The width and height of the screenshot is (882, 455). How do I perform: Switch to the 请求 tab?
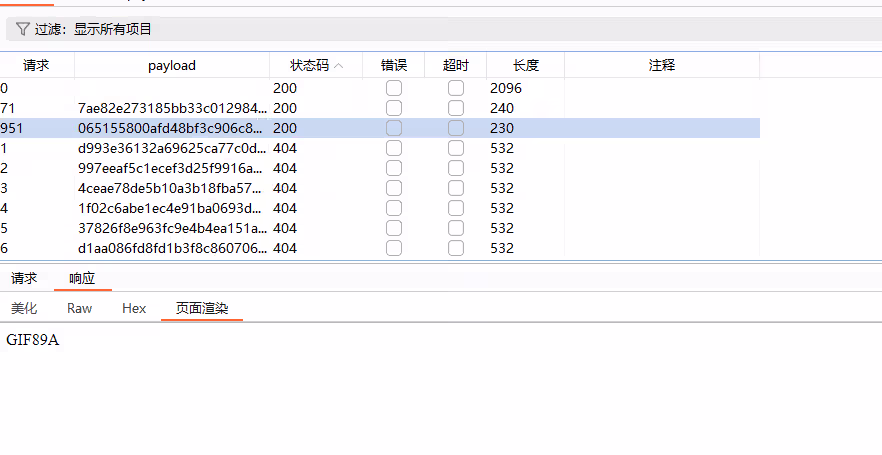pyautogui.click(x=24, y=278)
